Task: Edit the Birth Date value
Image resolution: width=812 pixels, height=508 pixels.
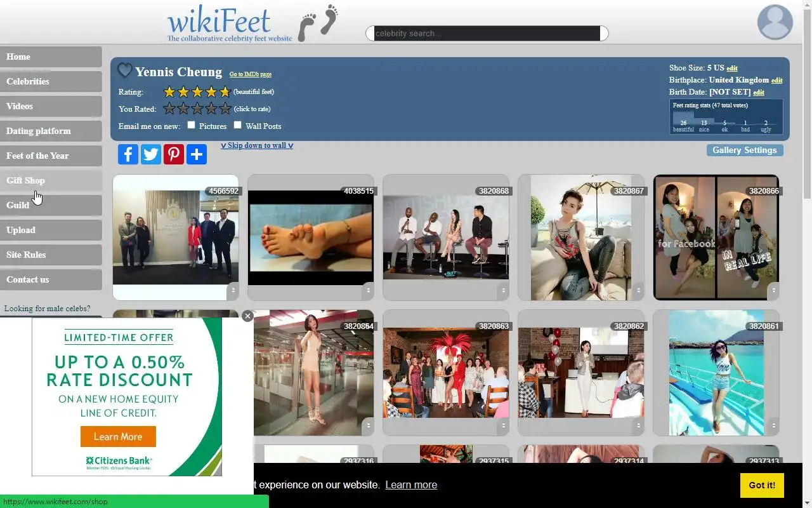Action: click(x=759, y=93)
